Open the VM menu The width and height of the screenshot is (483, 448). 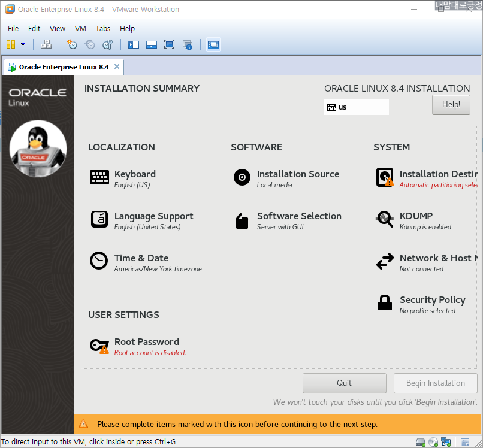point(80,29)
